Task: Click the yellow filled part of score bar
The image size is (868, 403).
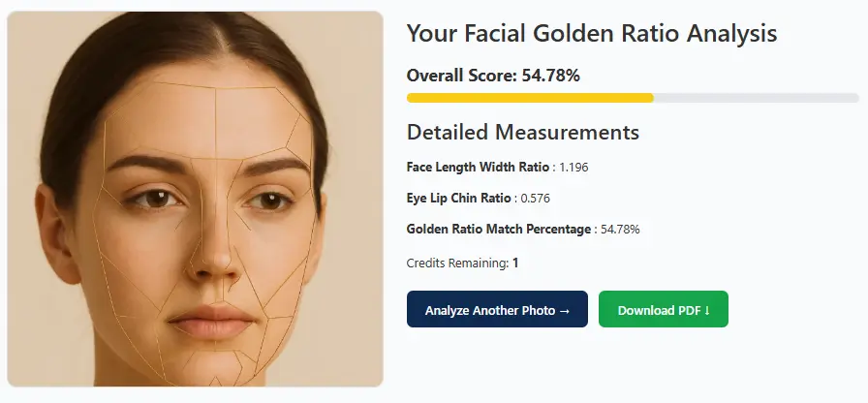Action: pyautogui.click(x=530, y=98)
